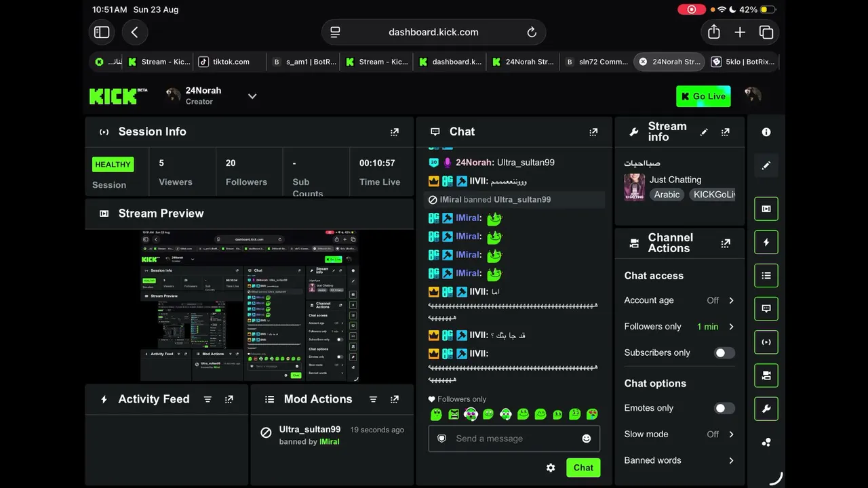868x488 pixels.
Task: Toggle Activity Feed widget in sidebar
Action: (x=766, y=242)
